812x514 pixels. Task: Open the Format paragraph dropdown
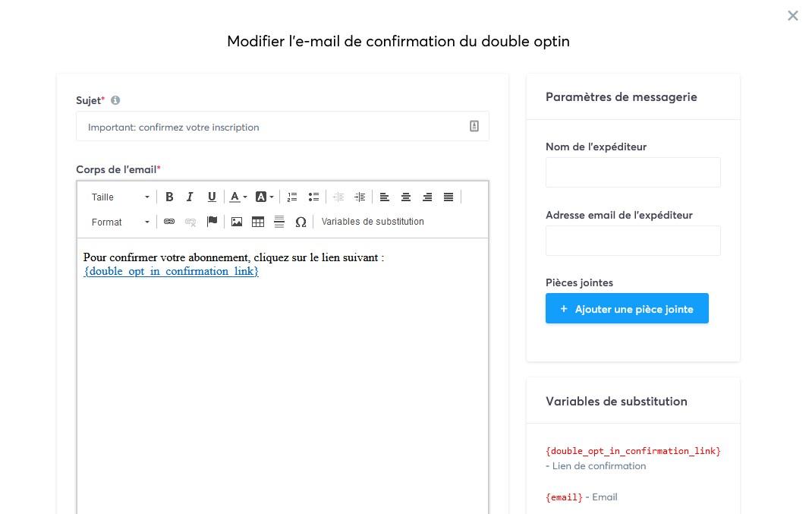tap(121, 222)
